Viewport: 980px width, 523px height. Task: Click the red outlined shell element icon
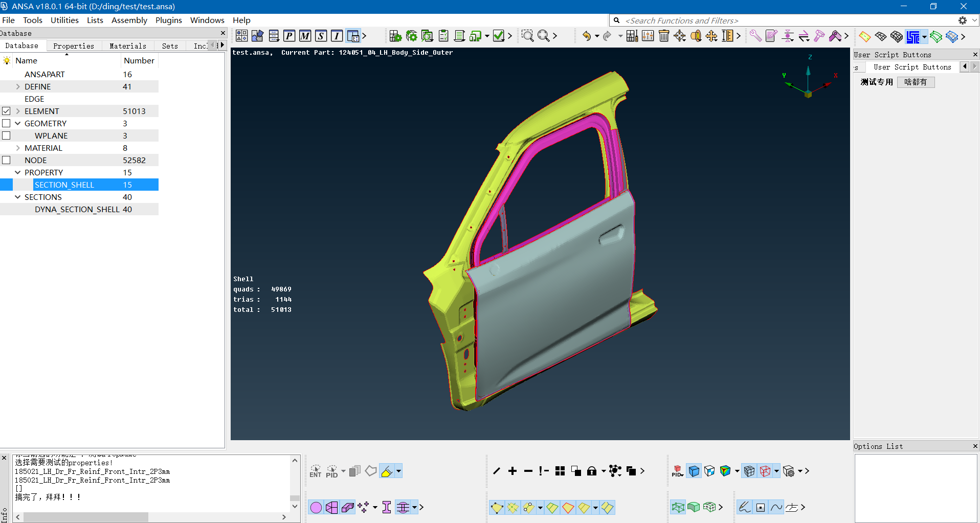[x=568, y=508]
